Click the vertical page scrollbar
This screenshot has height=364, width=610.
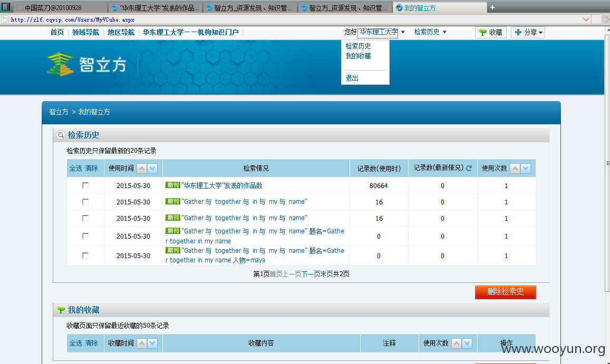click(607, 163)
